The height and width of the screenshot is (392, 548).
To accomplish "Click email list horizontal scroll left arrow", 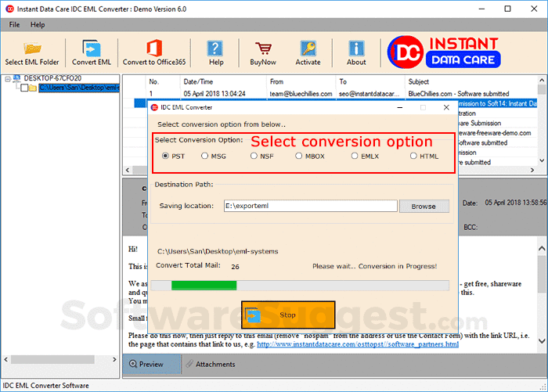I will (128, 170).
